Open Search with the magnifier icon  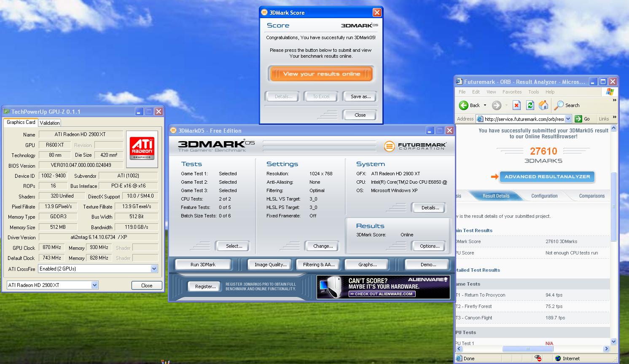pos(559,105)
